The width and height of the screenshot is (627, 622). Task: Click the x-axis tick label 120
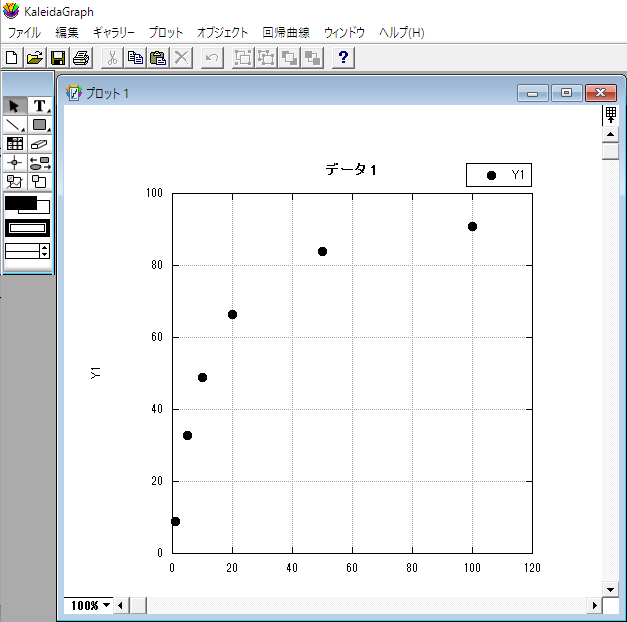click(x=532, y=568)
